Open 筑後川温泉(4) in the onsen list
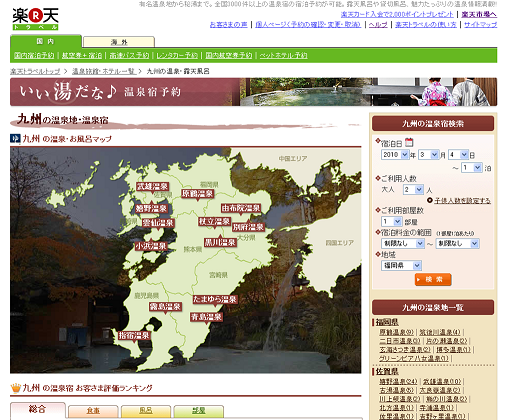The width and height of the screenshot is (508, 420). (440, 332)
